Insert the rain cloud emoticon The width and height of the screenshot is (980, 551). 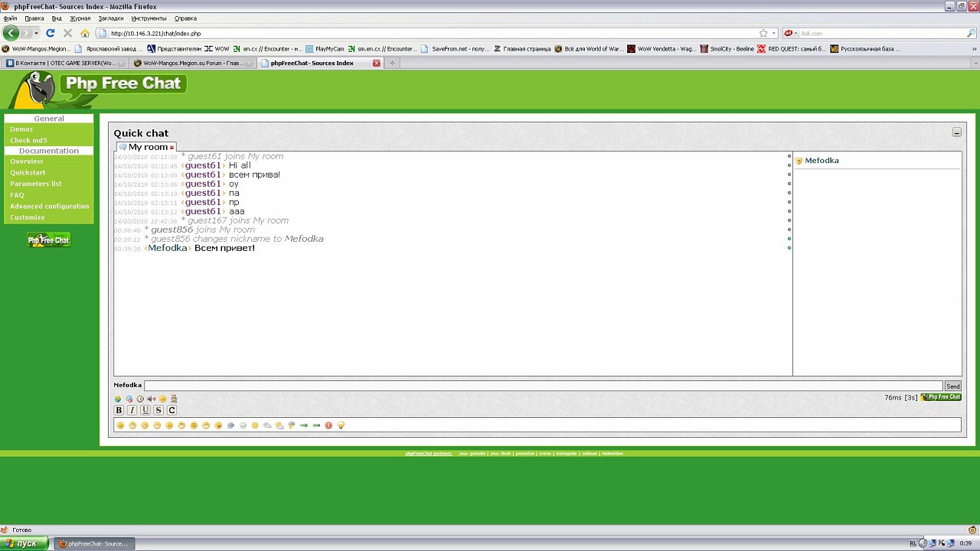pos(230,425)
